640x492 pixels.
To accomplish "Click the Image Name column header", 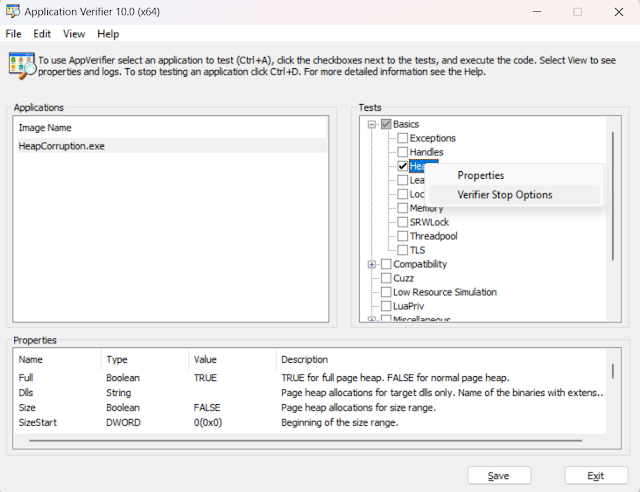I will [45, 128].
